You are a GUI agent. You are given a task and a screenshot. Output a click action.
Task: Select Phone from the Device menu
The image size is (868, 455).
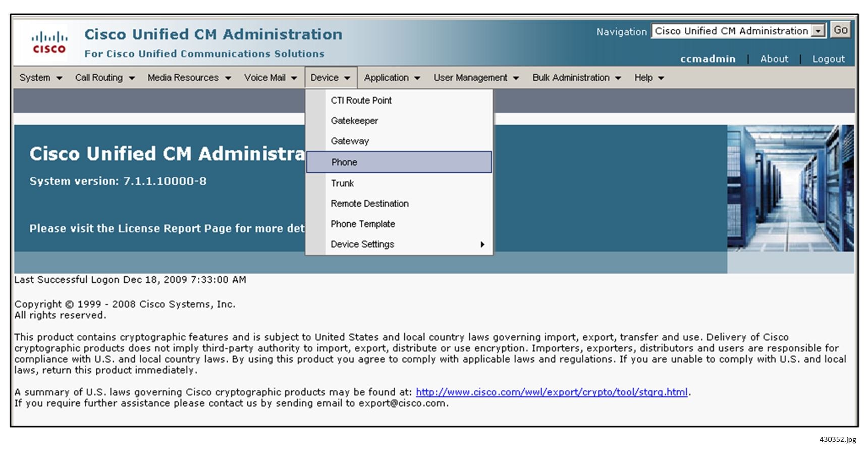tap(344, 162)
